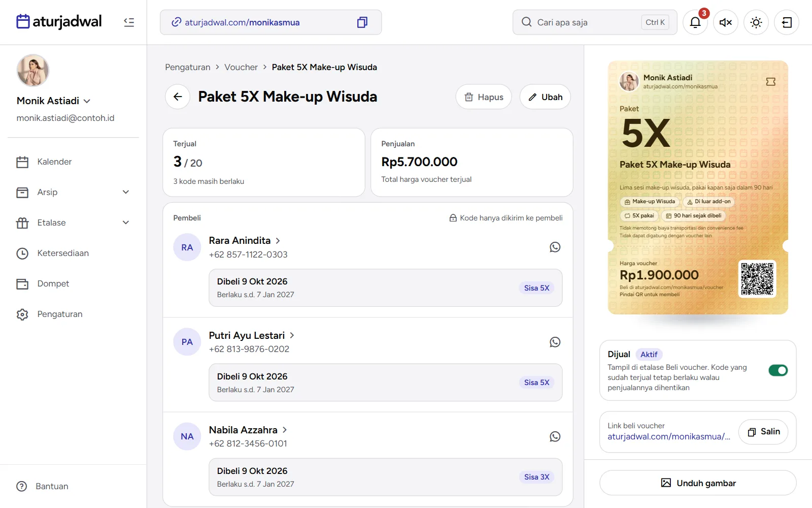The image size is (812, 508).
Task: Copy the profile URL with the copy icon
Action: pyautogui.click(x=362, y=22)
